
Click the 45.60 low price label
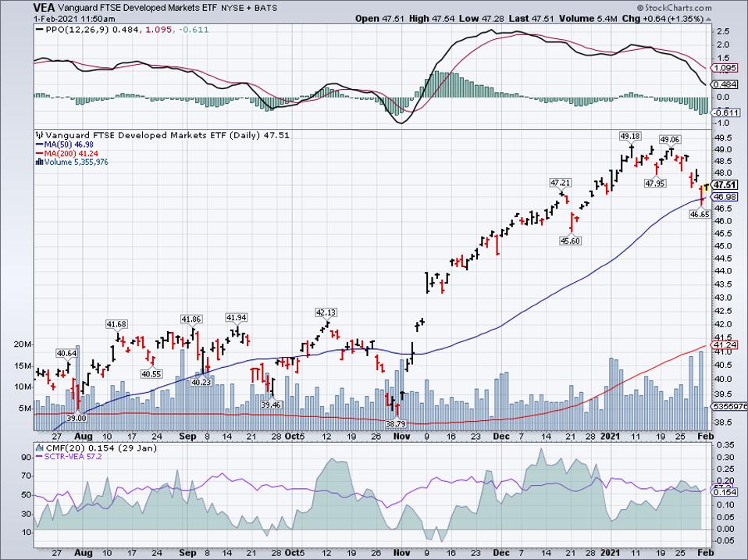[570, 241]
